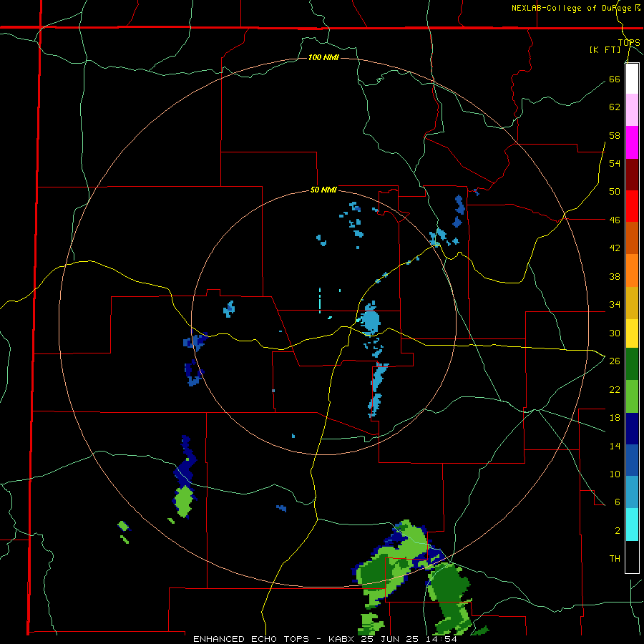The height and width of the screenshot is (644, 644).
Task: Pick the bright red legend swatch
Action: click(632, 206)
